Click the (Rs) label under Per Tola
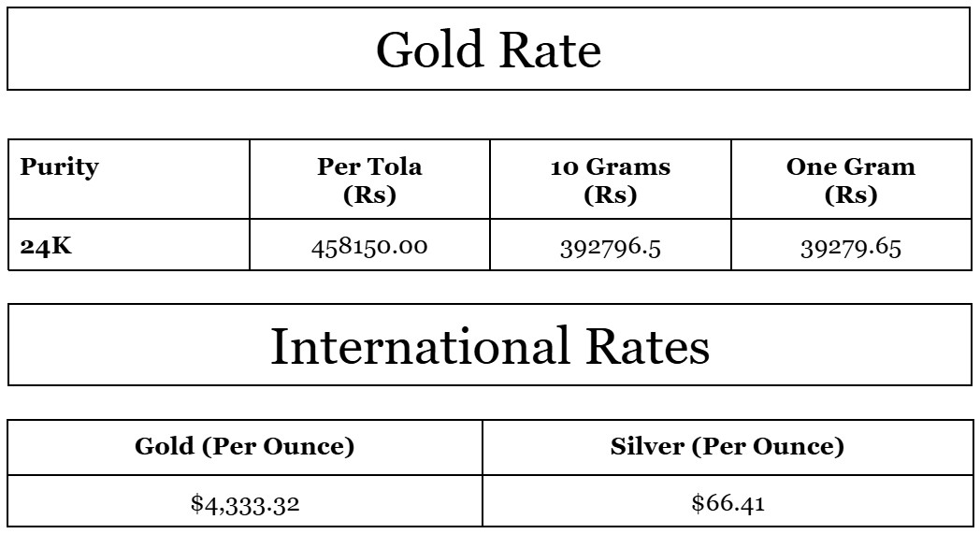 (x=369, y=195)
